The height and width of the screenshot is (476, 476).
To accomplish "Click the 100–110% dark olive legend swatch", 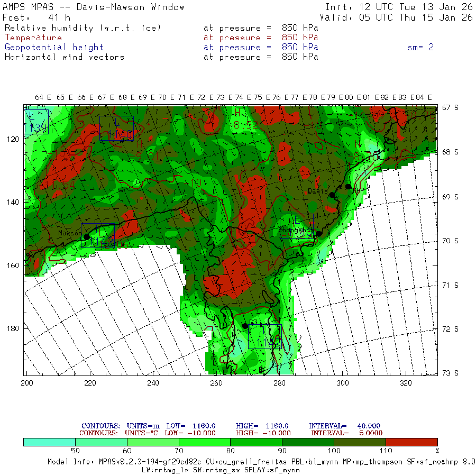I will [360, 442].
